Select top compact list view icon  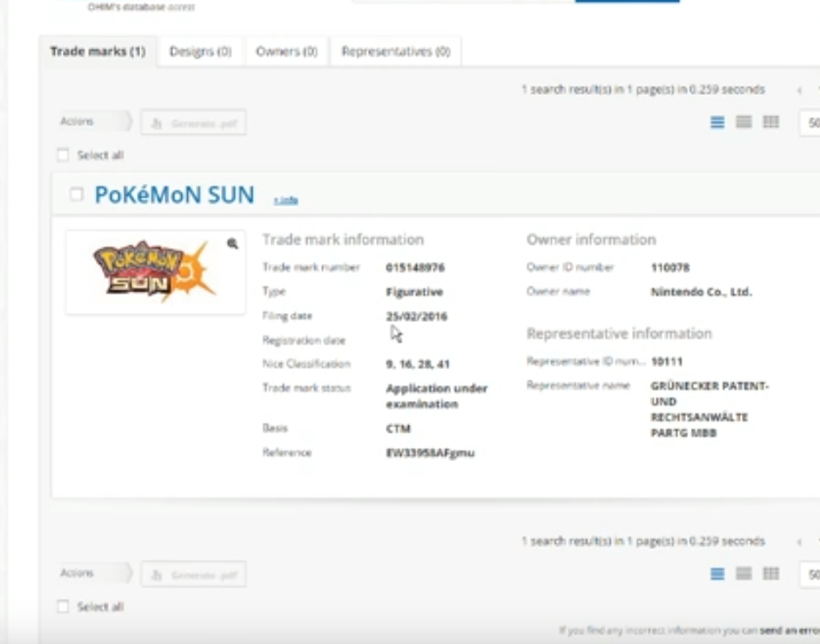743,122
